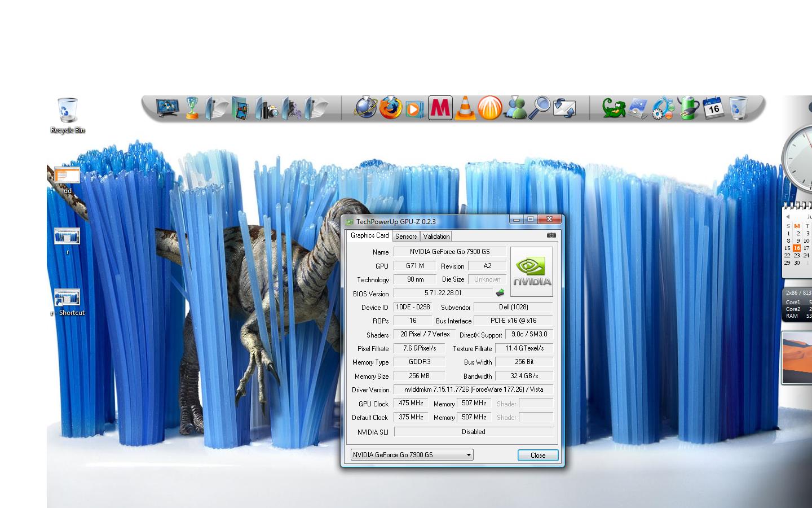This screenshot has height=508, width=812.
Task: Click the camera screenshot icon in GPU-Z
Action: (551, 235)
